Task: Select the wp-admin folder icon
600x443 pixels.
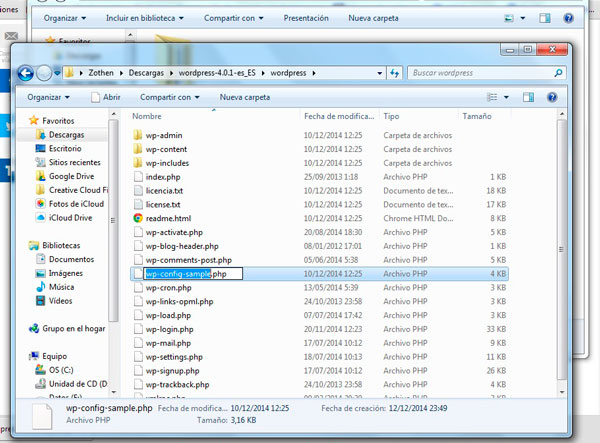Action: point(138,135)
